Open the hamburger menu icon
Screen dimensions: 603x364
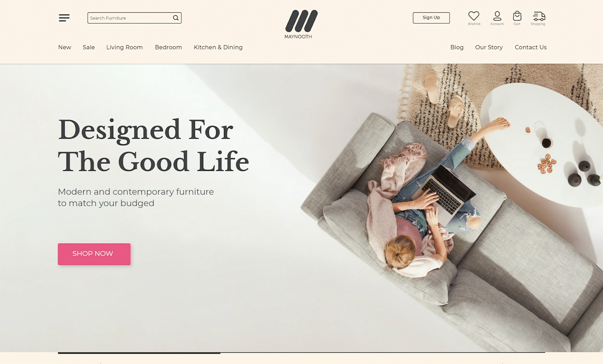[x=64, y=18]
